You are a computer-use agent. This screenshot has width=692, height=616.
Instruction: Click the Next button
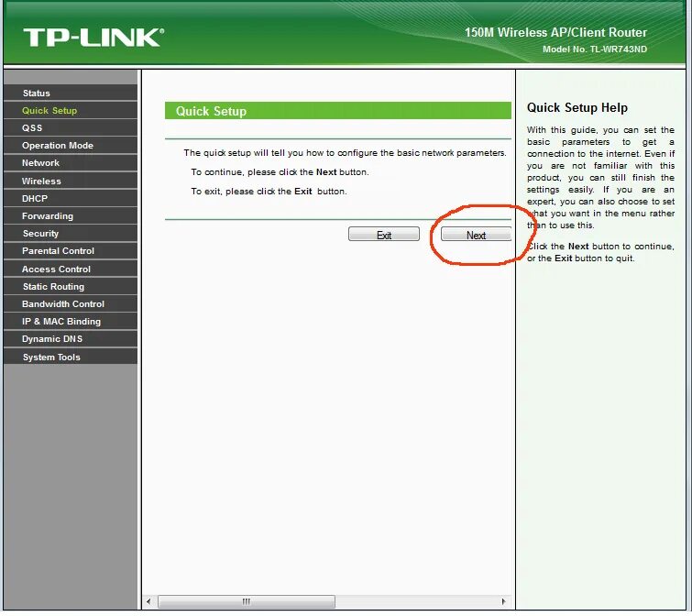click(x=476, y=235)
